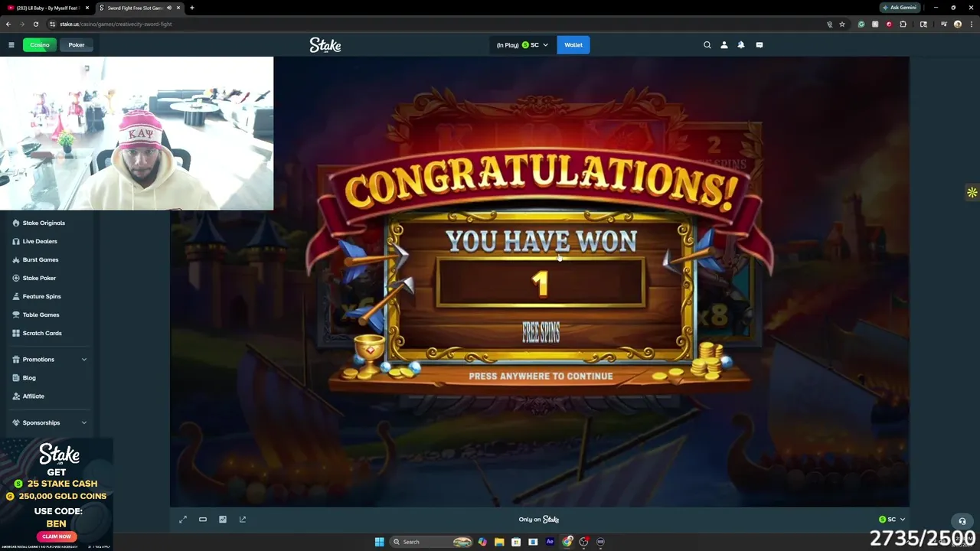This screenshot has width=980, height=551.
Task: Open a new browser tab
Action: point(192,8)
